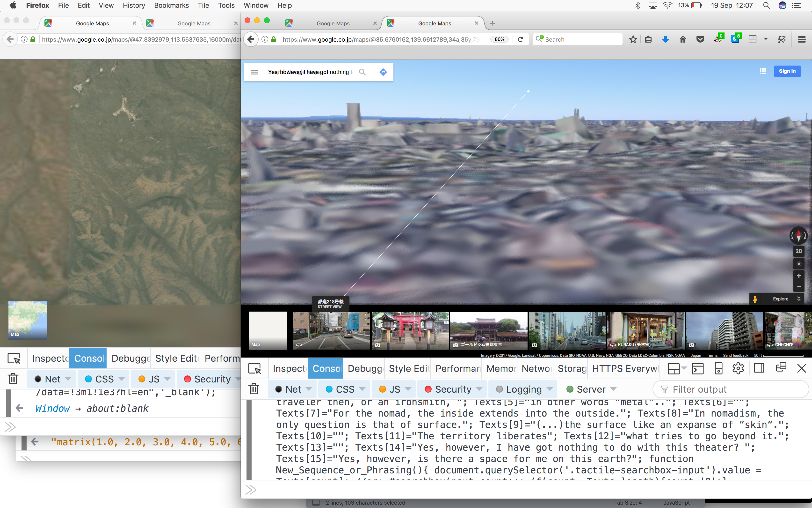Pick an element with the right devtools inspector picker
The width and height of the screenshot is (812, 508).
point(254,369)
